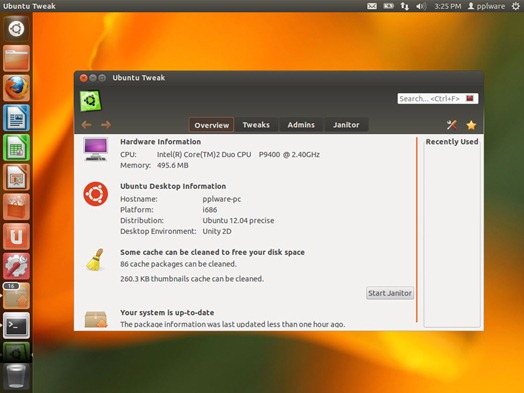Click 'Some cache can be cleaned' heading

click(212, 252)
